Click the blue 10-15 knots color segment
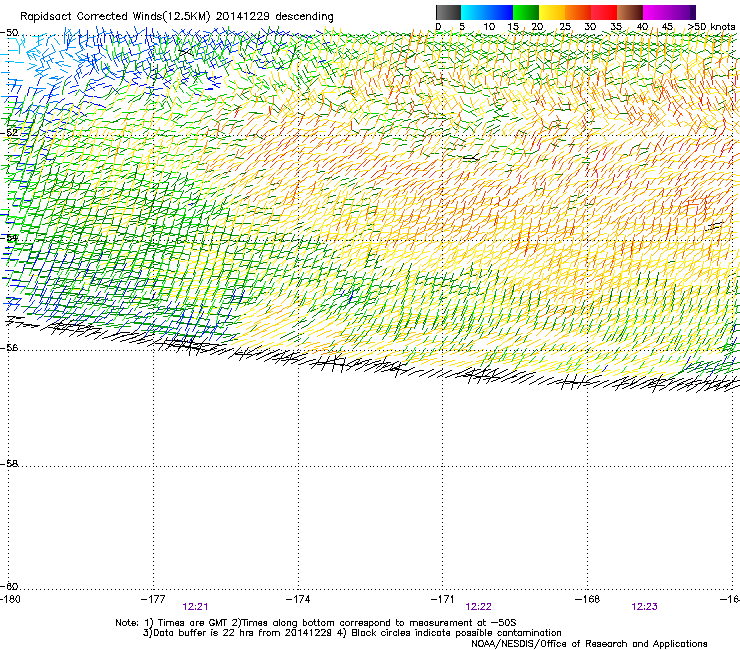The height and width of the screenshot is (650, 740). [500, 12]
